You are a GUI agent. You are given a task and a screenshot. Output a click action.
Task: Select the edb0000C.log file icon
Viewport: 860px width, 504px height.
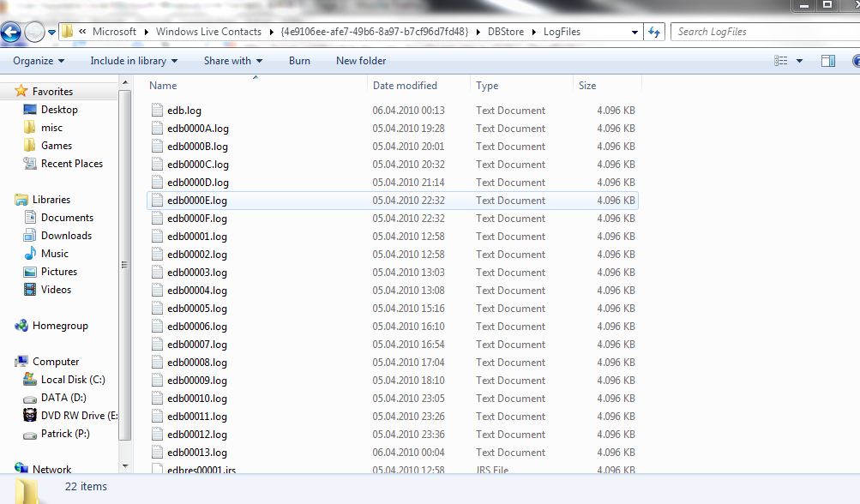(x=158, y=165)
